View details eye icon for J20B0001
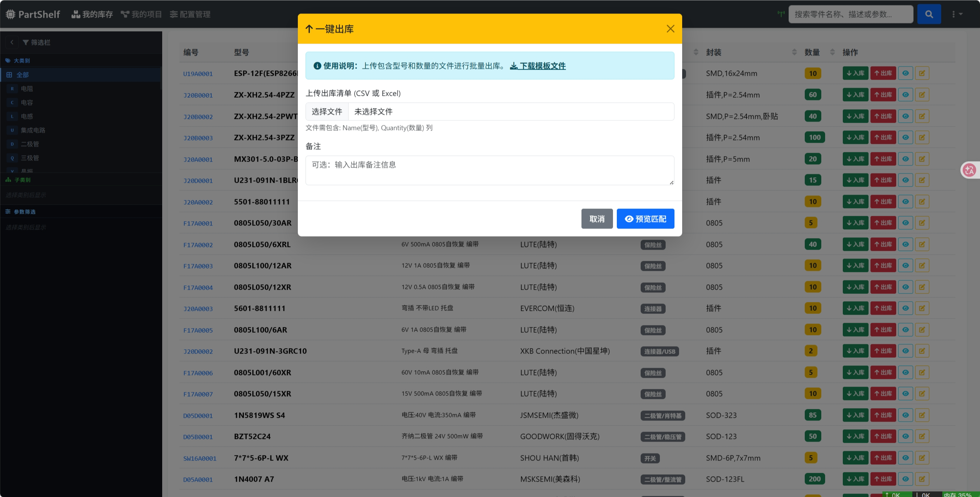Screen dimensions: 980x497 click(905, 95)
